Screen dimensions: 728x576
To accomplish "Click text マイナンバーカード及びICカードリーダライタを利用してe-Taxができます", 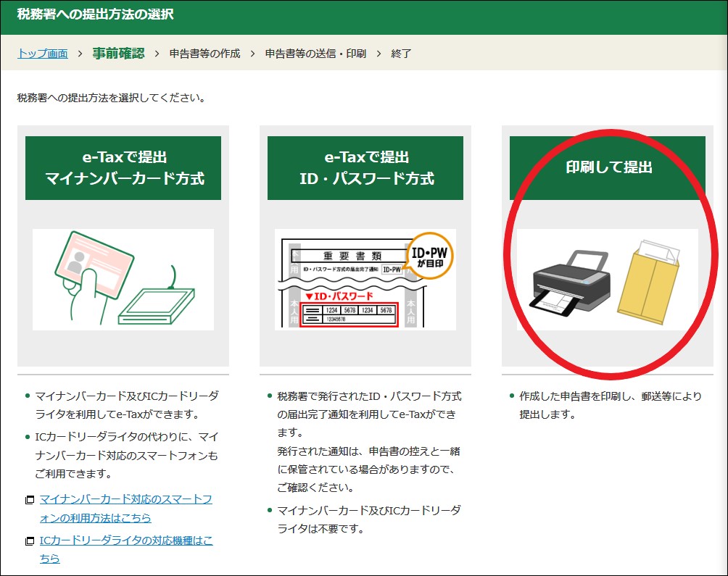I will pos(127,405).
